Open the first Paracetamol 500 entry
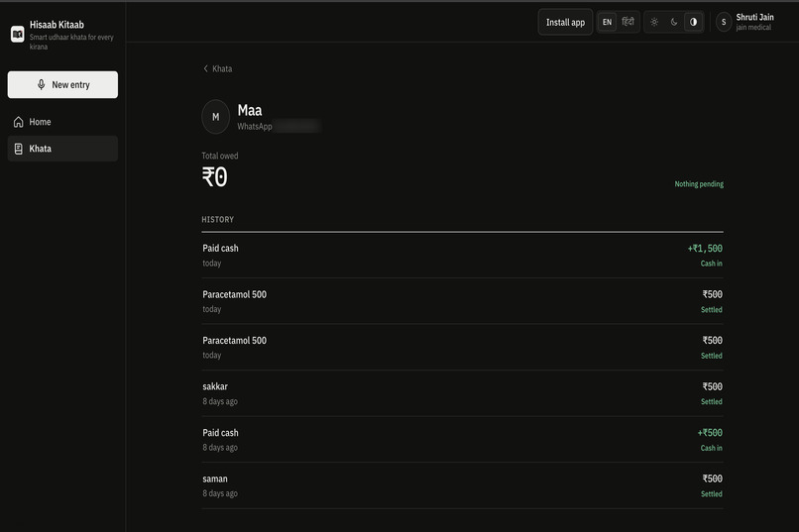 click(x=462, y=301)
